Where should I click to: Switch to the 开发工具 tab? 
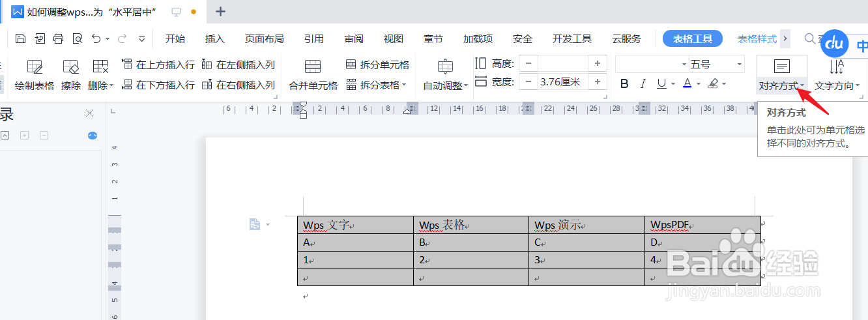(x=572, y=39)
